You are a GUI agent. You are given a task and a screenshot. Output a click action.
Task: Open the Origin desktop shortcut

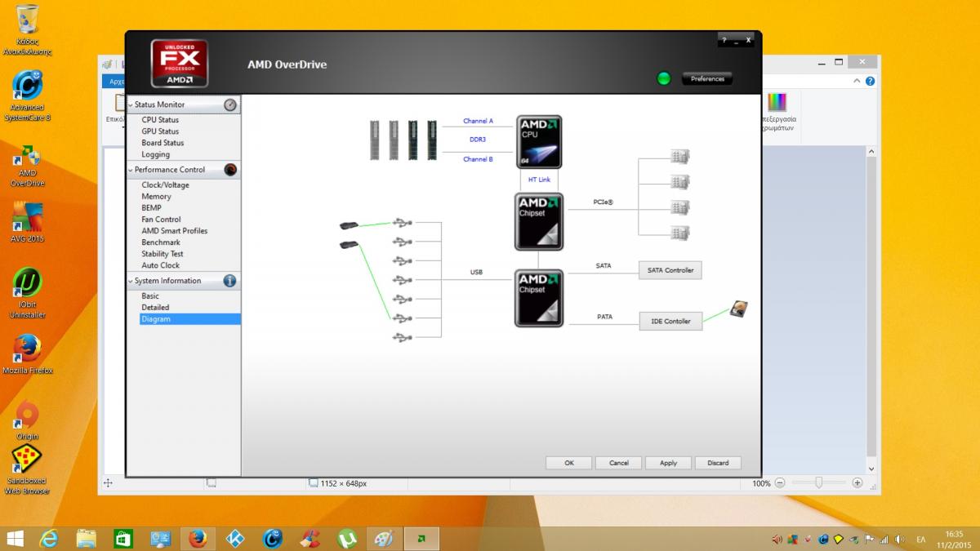28,419
